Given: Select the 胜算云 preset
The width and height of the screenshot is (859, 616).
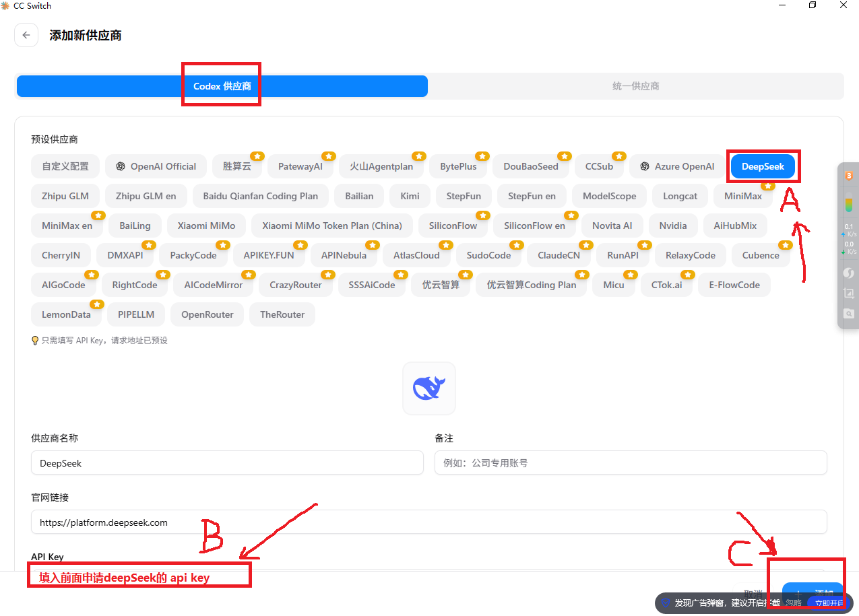Looking at the screenshot, I should tap(237, 166).
